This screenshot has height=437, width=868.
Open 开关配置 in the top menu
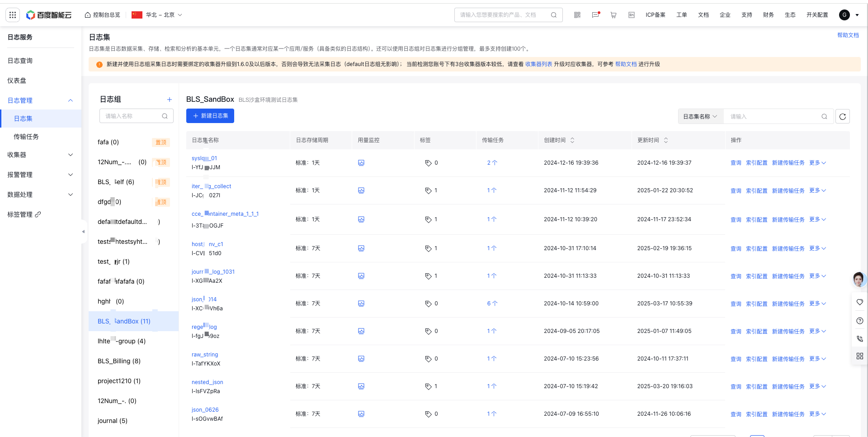point(817,15)
